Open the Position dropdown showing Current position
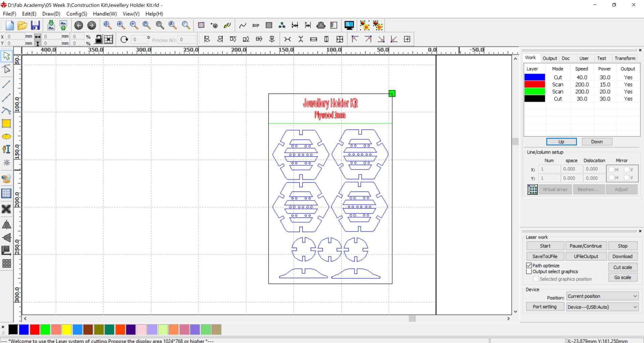 [x=602, y=296]
